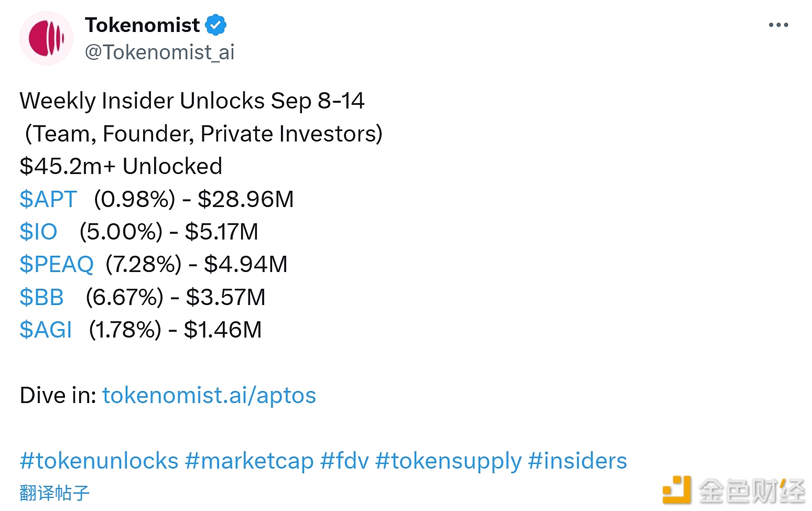Open the Tokenomist display name
812x511 pixels.
pyautogui.click(x=142, y=25)
